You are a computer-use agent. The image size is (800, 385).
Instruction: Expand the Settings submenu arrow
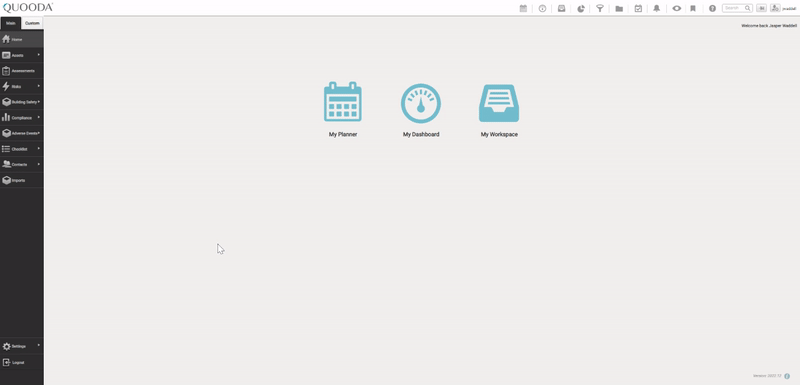pyautogui.click(x=39, y=346)
